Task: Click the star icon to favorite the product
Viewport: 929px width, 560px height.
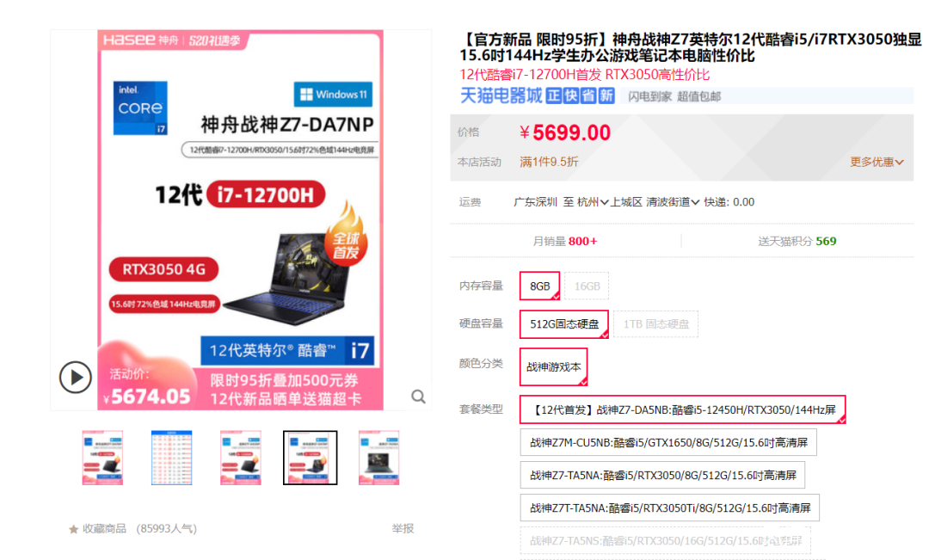Action: tap(73, 528)
